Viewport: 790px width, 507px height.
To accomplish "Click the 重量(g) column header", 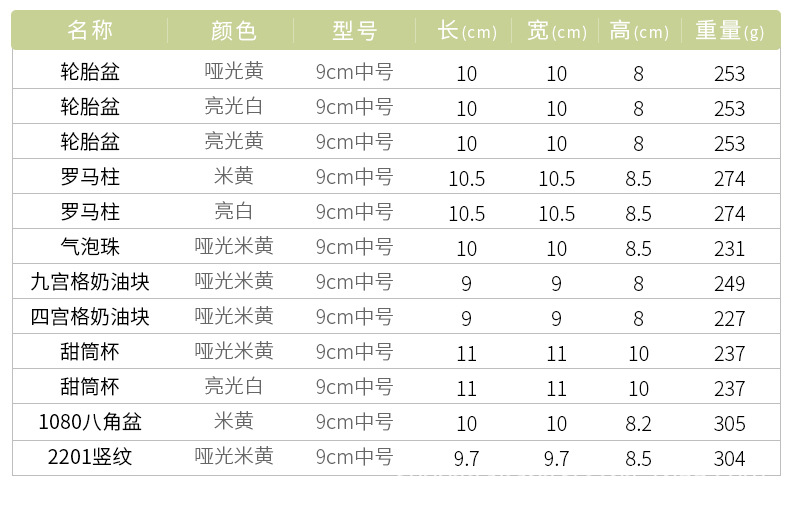I will point(729,30).
